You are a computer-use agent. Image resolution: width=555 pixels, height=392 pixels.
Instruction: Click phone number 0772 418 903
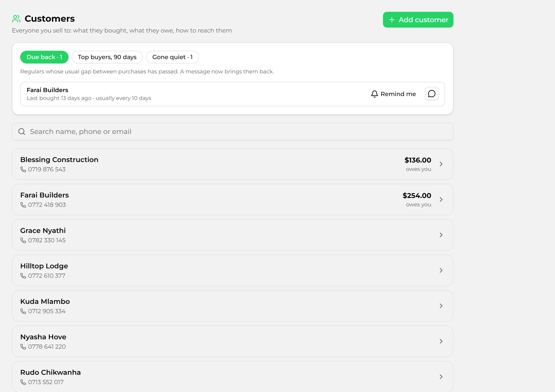point(47,205)
